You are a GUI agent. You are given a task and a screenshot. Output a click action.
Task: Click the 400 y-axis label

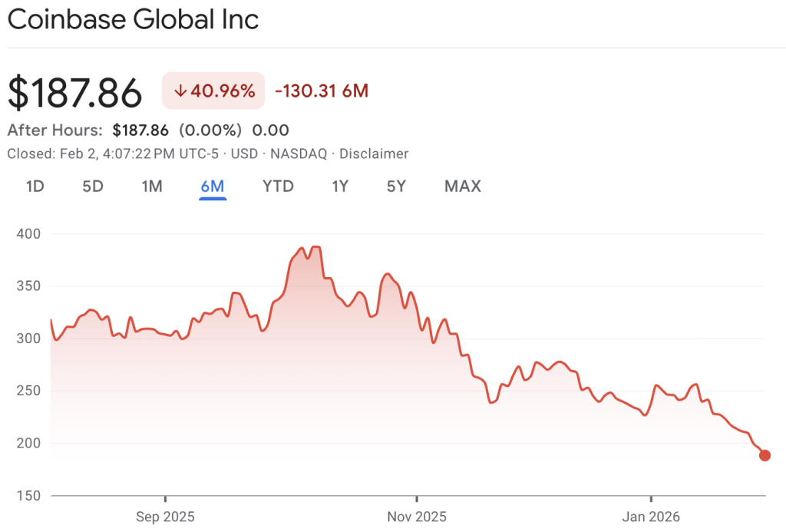28,233
